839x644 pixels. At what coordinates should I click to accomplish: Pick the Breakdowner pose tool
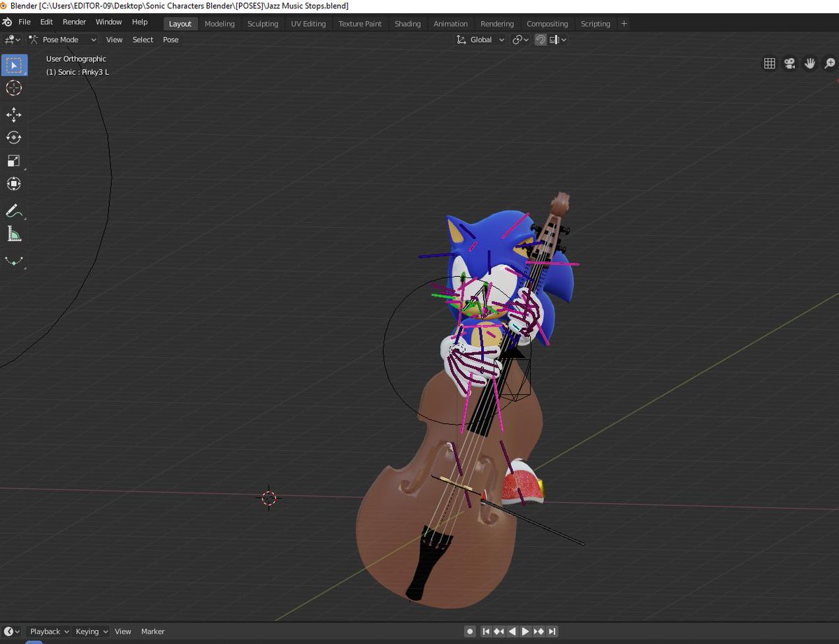click(14, 260)
